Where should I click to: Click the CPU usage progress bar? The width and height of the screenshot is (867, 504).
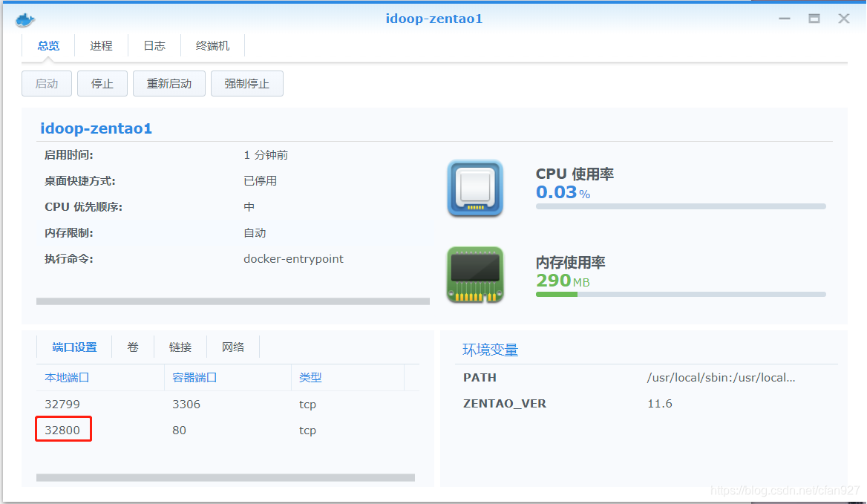point(681,206)
